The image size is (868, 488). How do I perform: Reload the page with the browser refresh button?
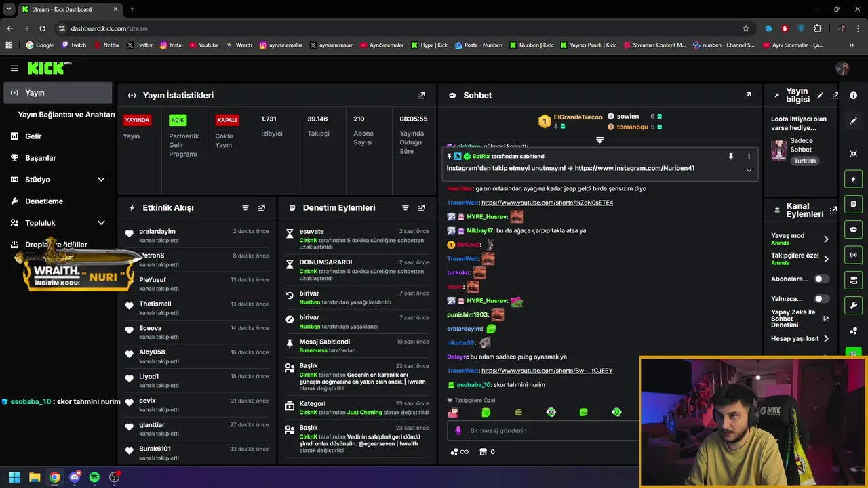coord(42,28)
